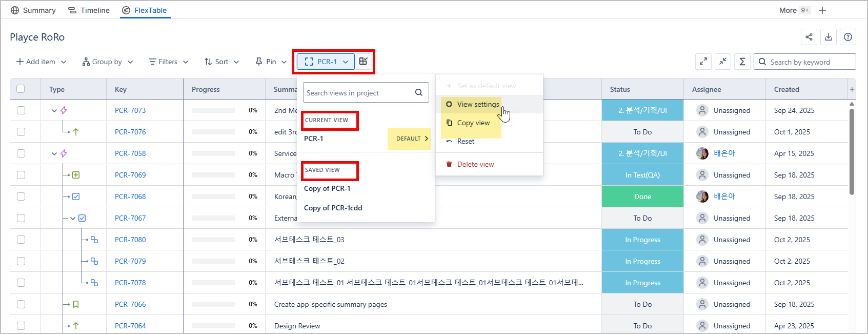Viewport: 868px width, 334px height.
Task: Tick the checkbox for row PCR-7073
Action: point(21,110)
